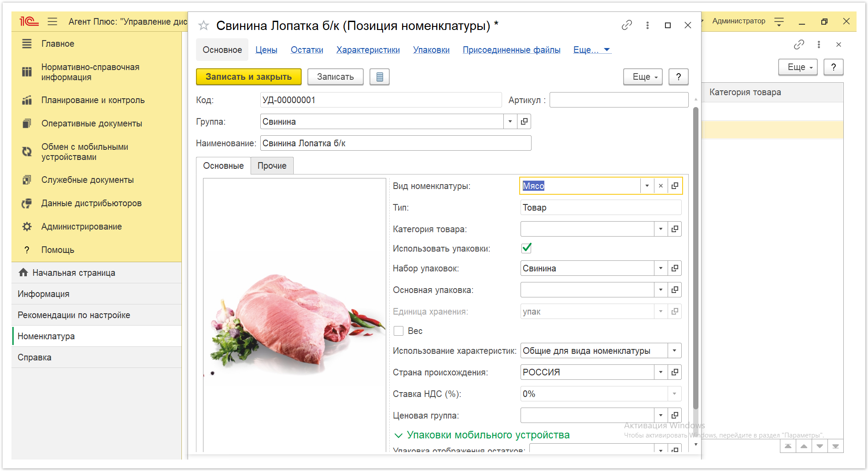Switch to the Прочие tab
Viewport: 868px width, 471px height.
(x=272, y=166)
